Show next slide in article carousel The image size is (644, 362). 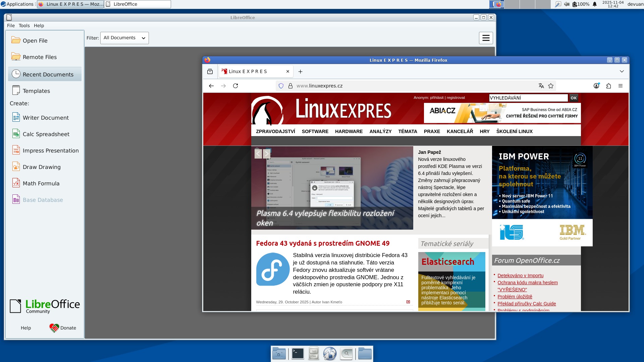(267, 154)
